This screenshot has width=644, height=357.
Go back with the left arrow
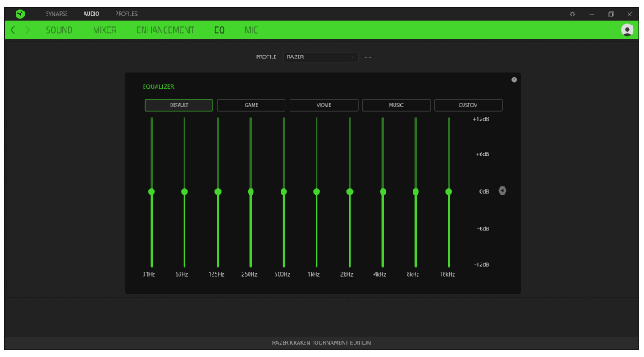[13, 30]
